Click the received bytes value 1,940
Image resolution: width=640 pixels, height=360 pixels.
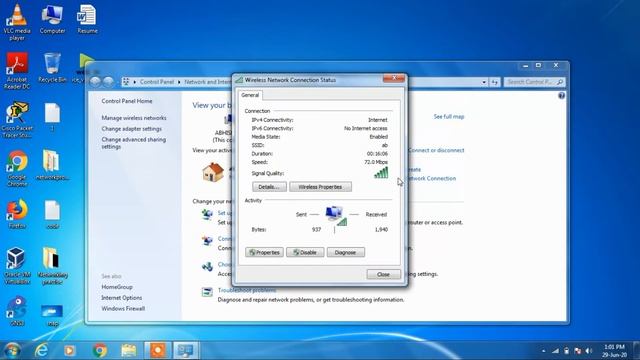point(381,229)
